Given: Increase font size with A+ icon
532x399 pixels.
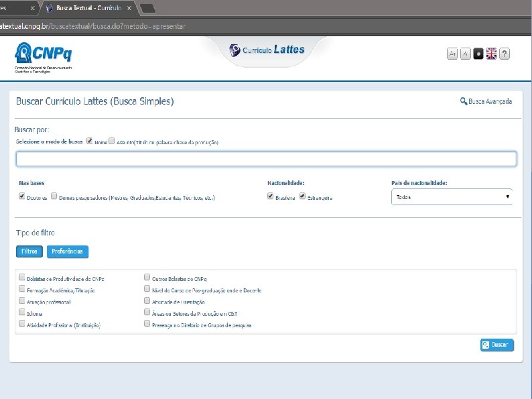Looking at the screenshot, I should (x=452, y=54).
